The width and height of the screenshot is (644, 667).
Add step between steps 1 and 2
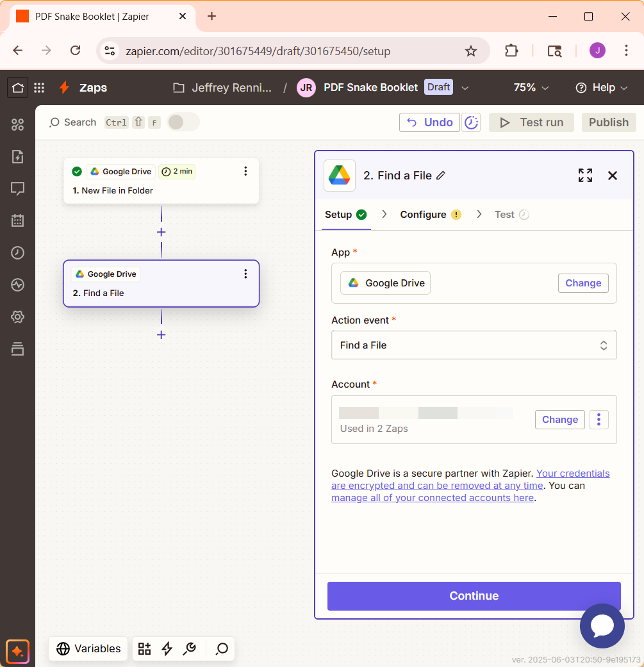coord(161,232)
